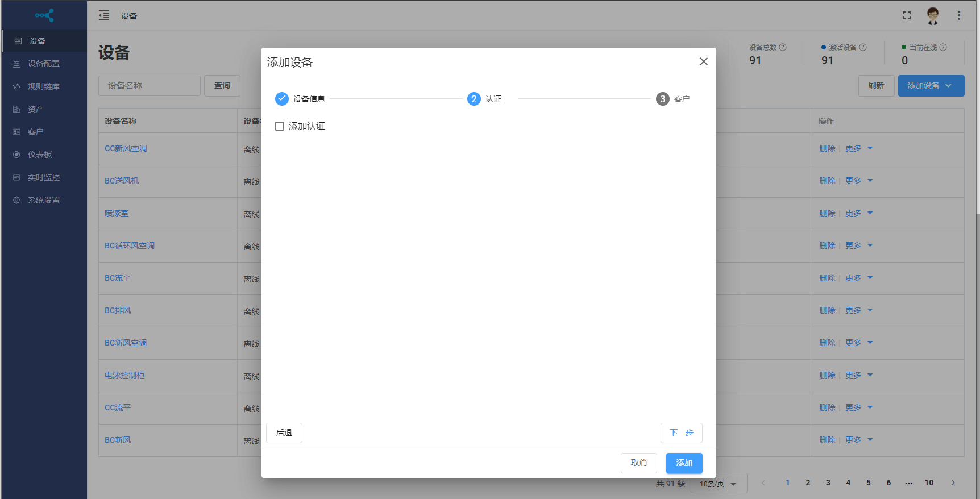This screenshot has height=499, width=980.
Task: Click the 后退 button
Action: click(x=284, y=433)
